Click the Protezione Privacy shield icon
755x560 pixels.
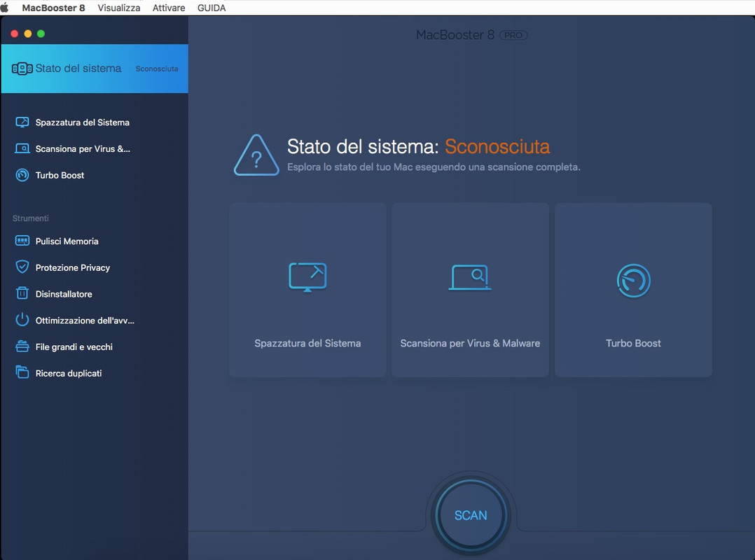[22, 267]
